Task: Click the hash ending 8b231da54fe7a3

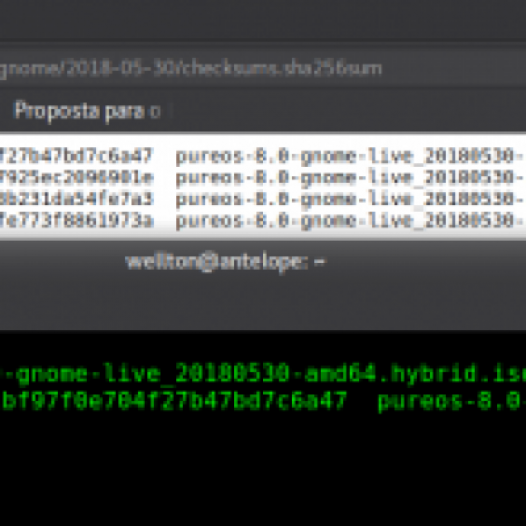Action: 76,199
